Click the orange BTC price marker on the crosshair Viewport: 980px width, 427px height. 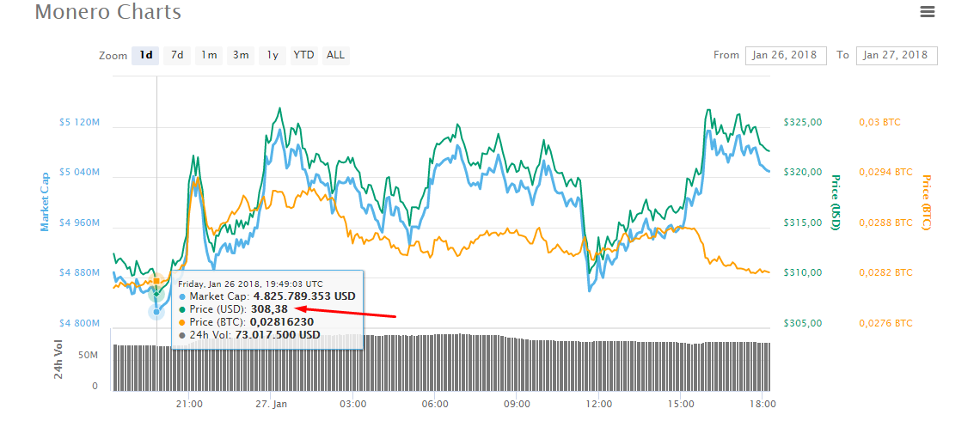pos(156,281)
